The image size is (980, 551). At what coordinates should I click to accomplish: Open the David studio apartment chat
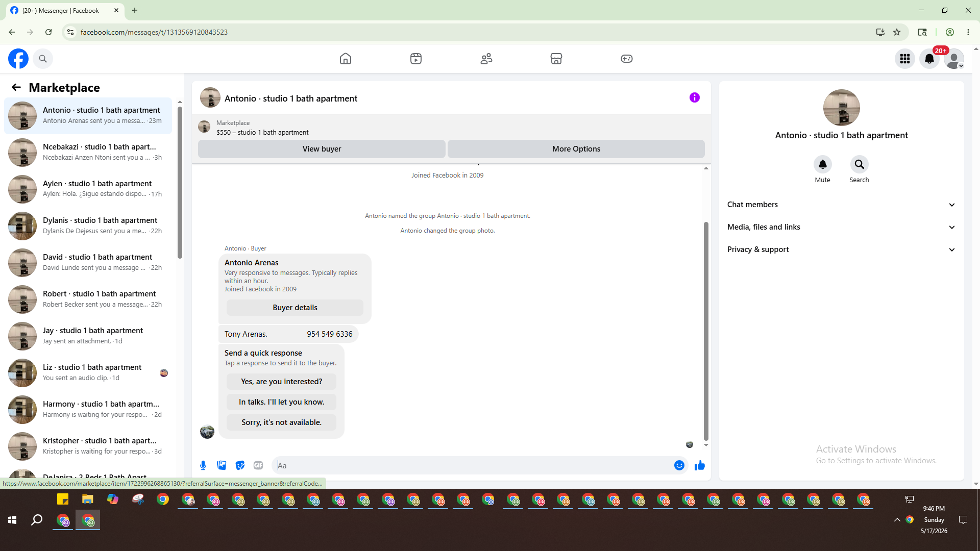88,263
